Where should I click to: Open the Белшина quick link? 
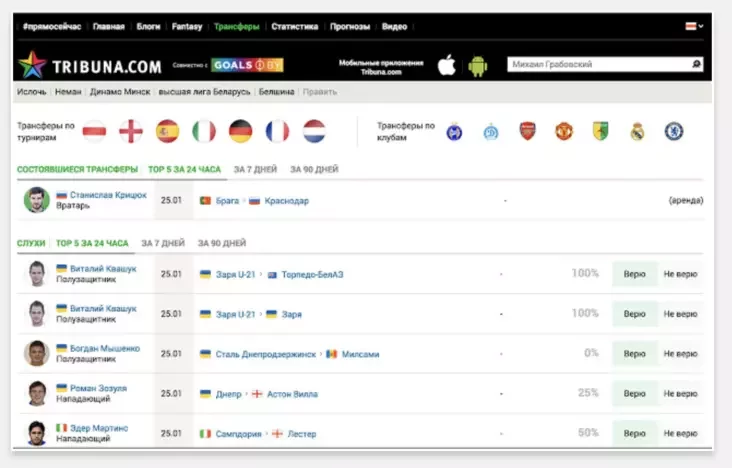276,92
